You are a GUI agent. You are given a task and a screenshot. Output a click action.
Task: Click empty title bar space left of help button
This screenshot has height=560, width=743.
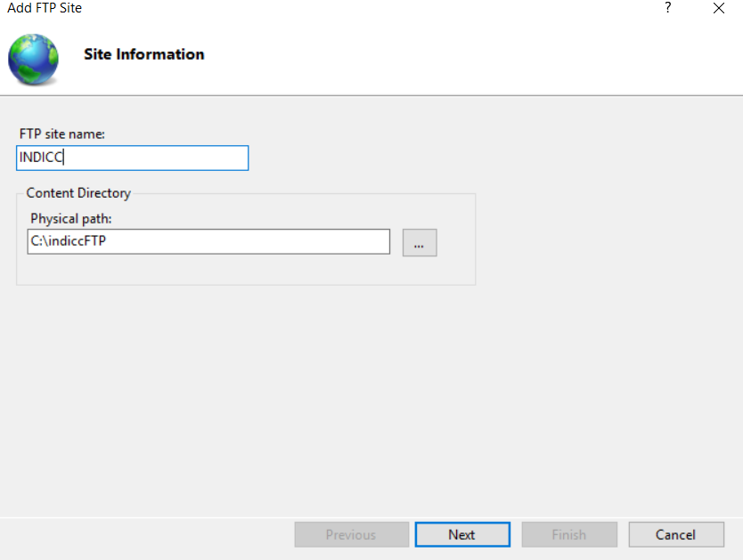[x=356, y=8]
